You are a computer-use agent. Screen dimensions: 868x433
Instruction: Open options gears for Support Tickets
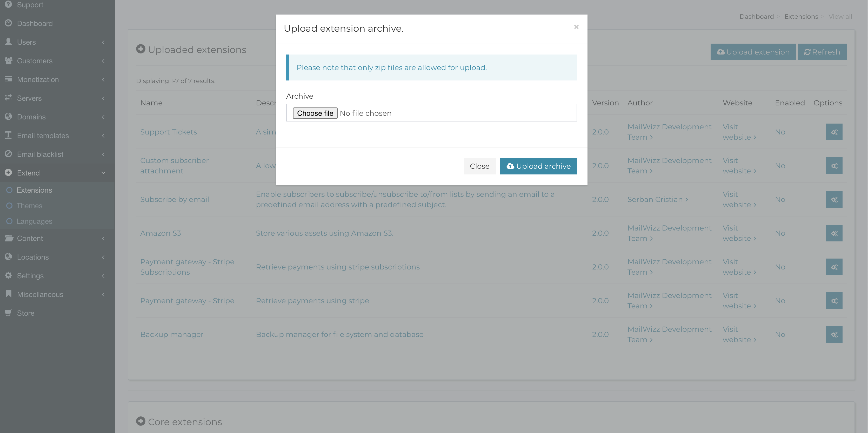click(x=834, y=132)
